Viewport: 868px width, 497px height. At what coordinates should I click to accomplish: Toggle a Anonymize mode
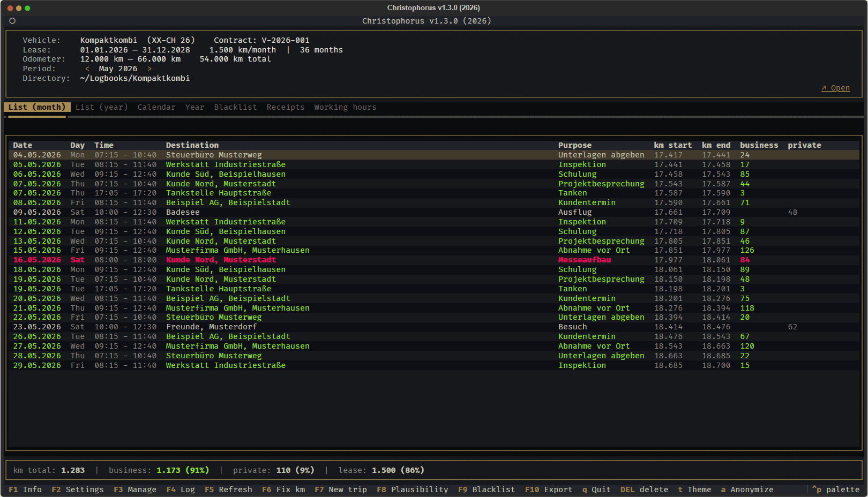pos(747,490)
